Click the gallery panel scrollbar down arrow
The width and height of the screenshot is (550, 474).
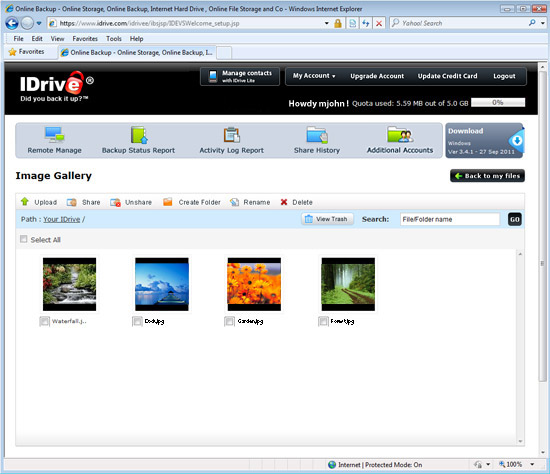[520, 441]
